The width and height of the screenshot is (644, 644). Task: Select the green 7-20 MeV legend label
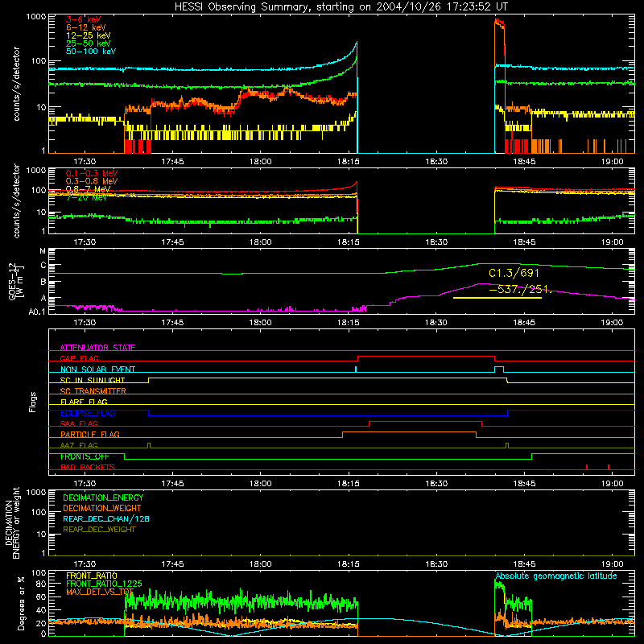click(x=87, y=197)
